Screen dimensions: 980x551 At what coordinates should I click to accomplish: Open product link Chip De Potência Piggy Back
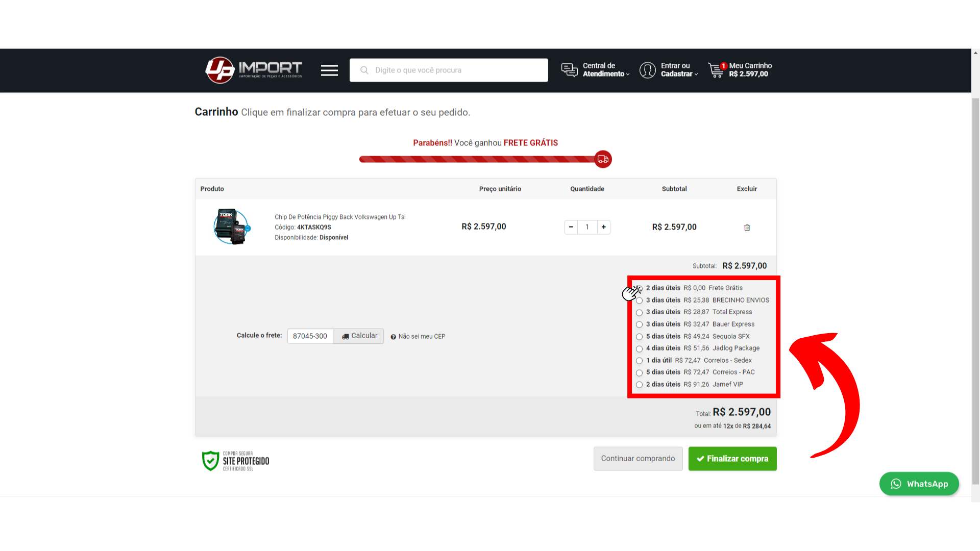click(x=340, y=217)
